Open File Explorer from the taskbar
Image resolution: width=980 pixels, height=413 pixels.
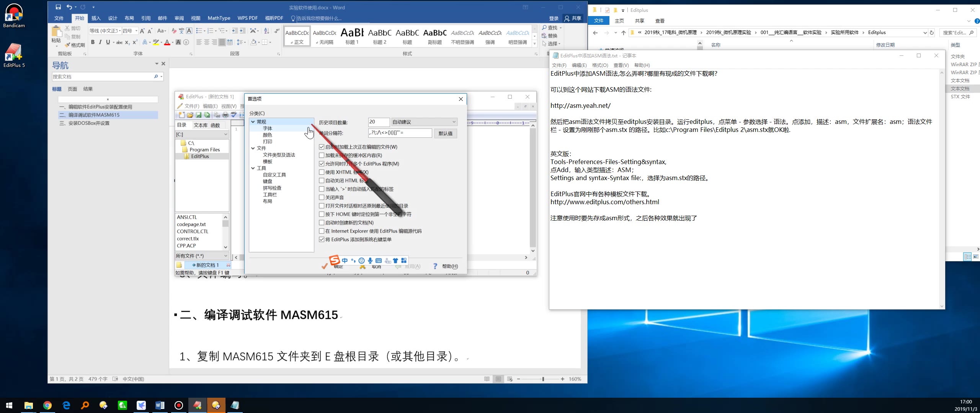(x=29, y=405)
